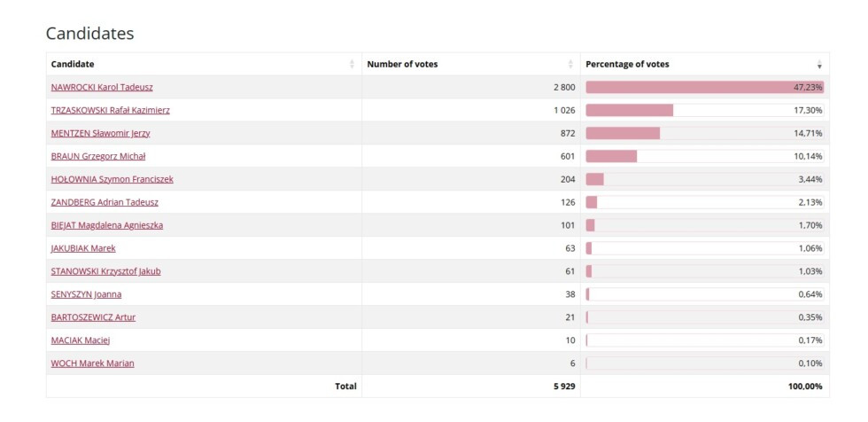Click STANOWSKI Krzysztof Jakub link
The width and height of the screenshot is (868, 422).
106,272
